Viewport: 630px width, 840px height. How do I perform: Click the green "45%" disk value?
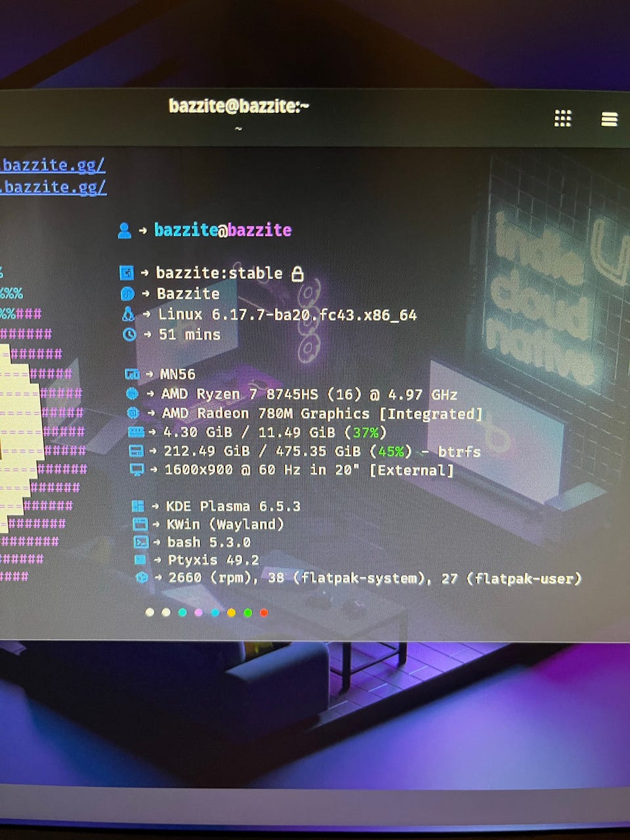coord(390,451)
